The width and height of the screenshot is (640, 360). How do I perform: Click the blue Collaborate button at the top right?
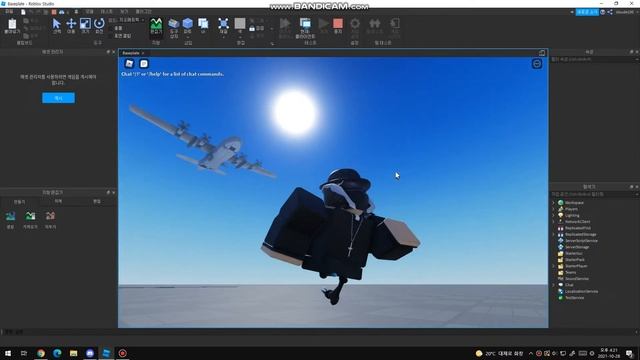click(x=587, y=12)
